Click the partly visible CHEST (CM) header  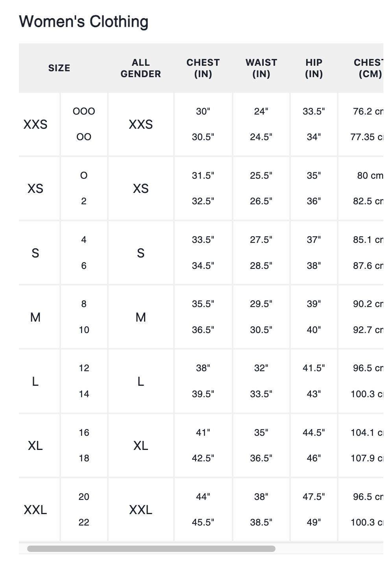(368, 68)
